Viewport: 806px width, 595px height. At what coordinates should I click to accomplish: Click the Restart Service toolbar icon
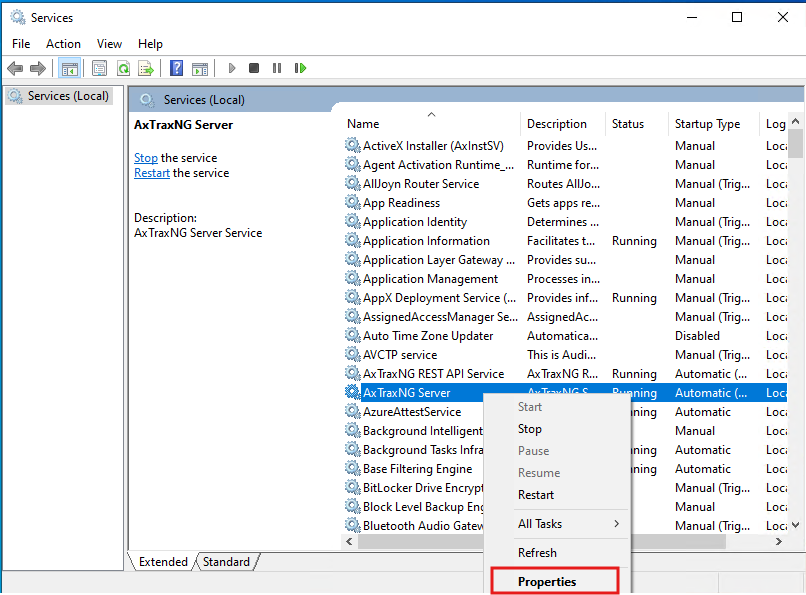point(300,68)
